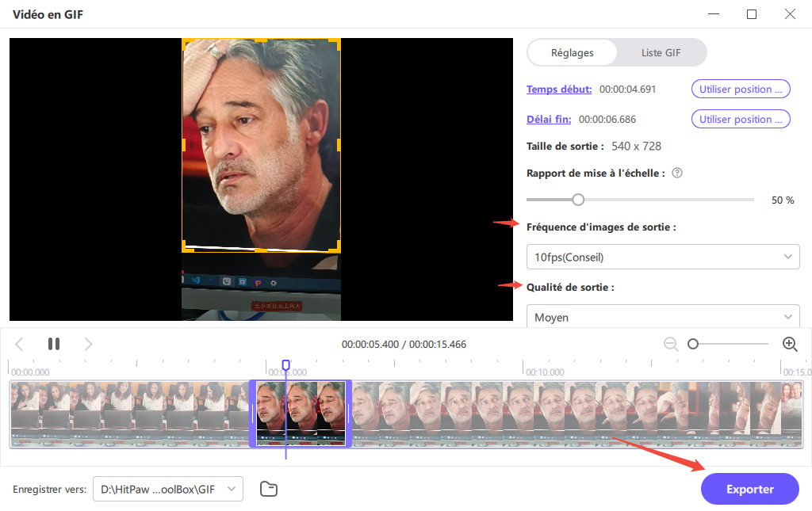Click Utiliser position next to Temps début
This screenshot has width=812, height=511.
pyautogui.click(x=741, y=89)
